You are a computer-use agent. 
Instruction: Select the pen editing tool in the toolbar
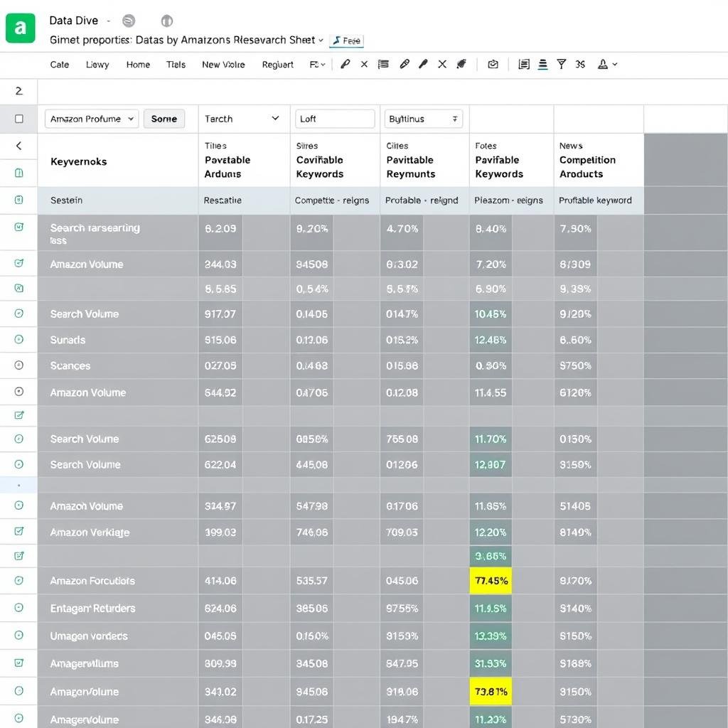click(x=346, y=64)
